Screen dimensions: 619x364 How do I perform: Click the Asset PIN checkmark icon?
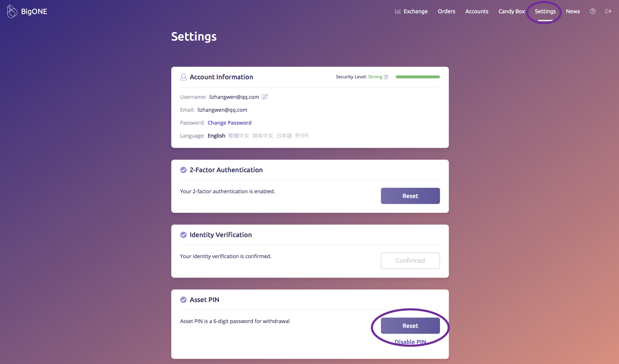[x=183, y=300]
